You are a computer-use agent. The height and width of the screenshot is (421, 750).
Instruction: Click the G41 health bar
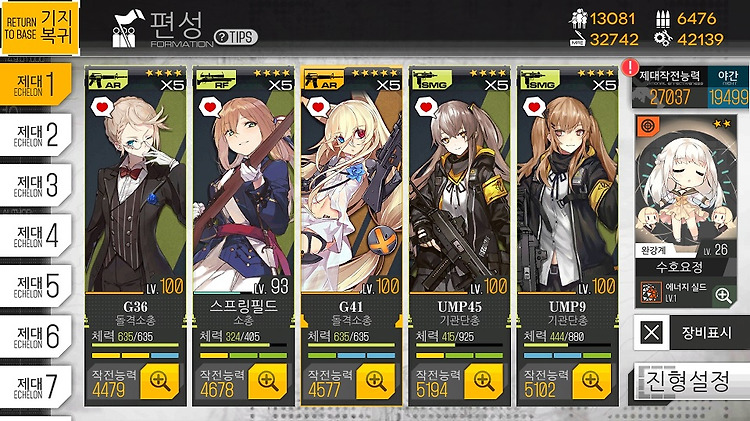pyautogui.click(x=351, y=344)
